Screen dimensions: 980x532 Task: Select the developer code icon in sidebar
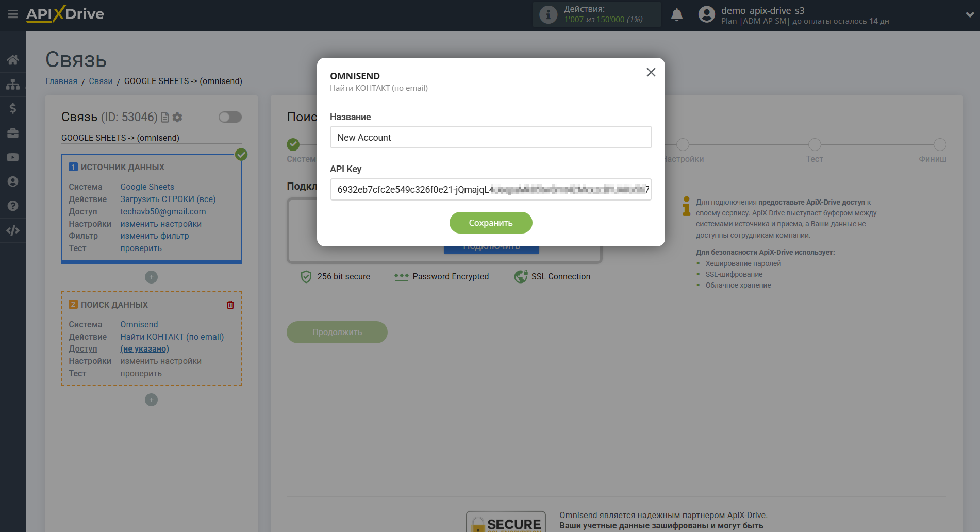click(13, 230)
